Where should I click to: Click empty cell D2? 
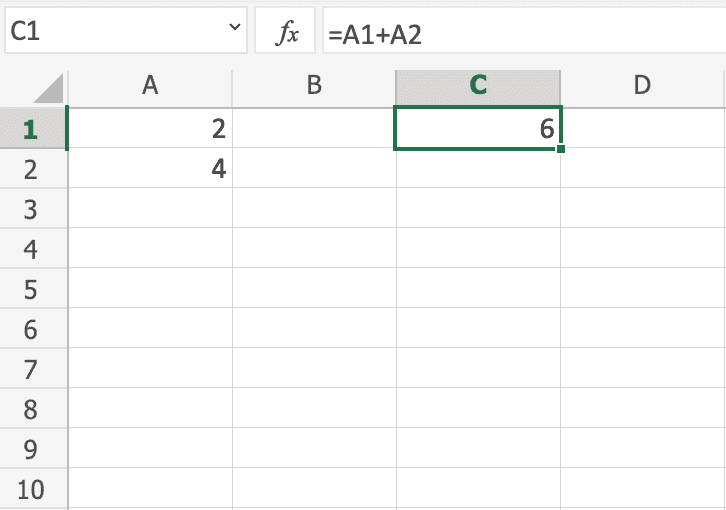pyautogui.click(x=642, y=169)
